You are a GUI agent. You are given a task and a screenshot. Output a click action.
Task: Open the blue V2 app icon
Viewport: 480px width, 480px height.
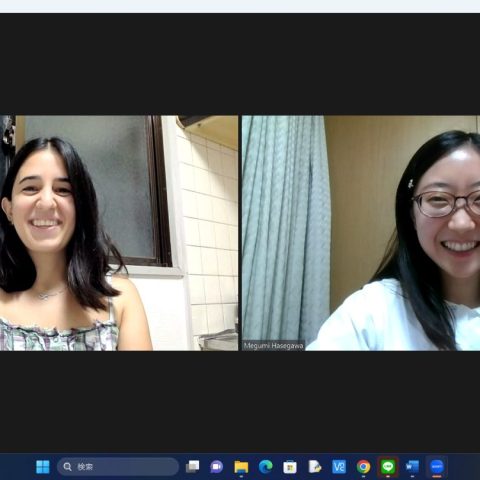339,467
